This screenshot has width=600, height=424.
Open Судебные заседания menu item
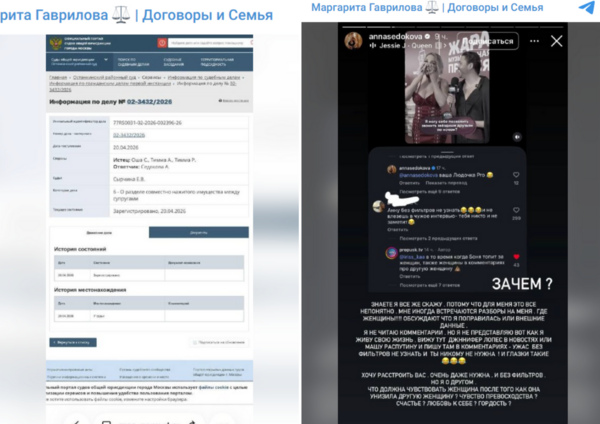pos(173,62)
